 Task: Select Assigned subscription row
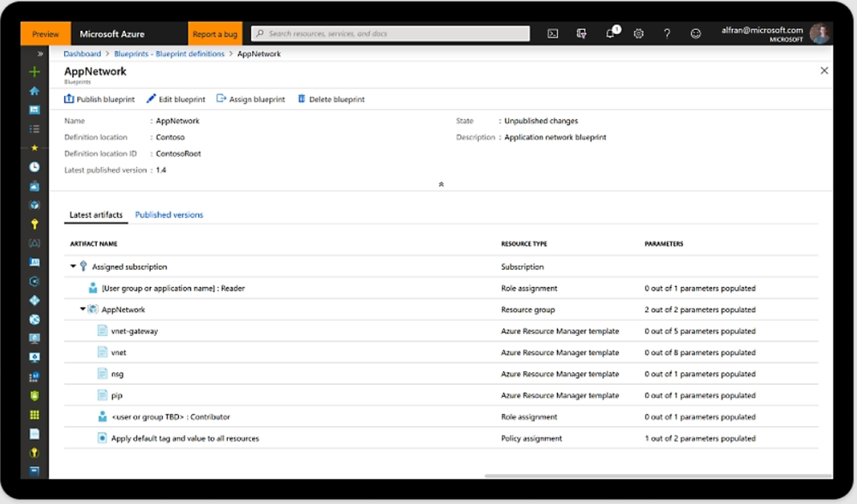tap(441, 267)
